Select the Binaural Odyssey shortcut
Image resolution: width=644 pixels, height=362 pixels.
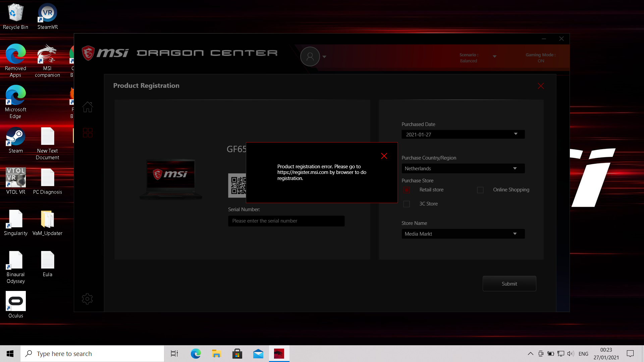click(15, 267)
